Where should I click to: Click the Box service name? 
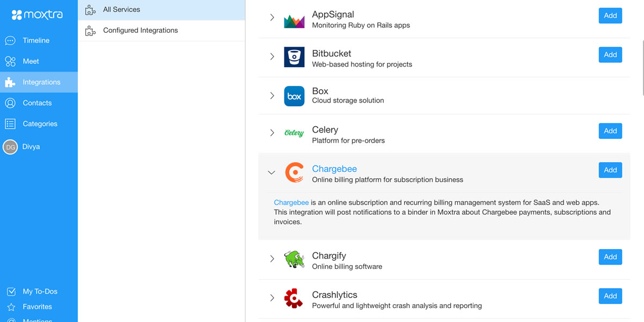coord(320,91)
